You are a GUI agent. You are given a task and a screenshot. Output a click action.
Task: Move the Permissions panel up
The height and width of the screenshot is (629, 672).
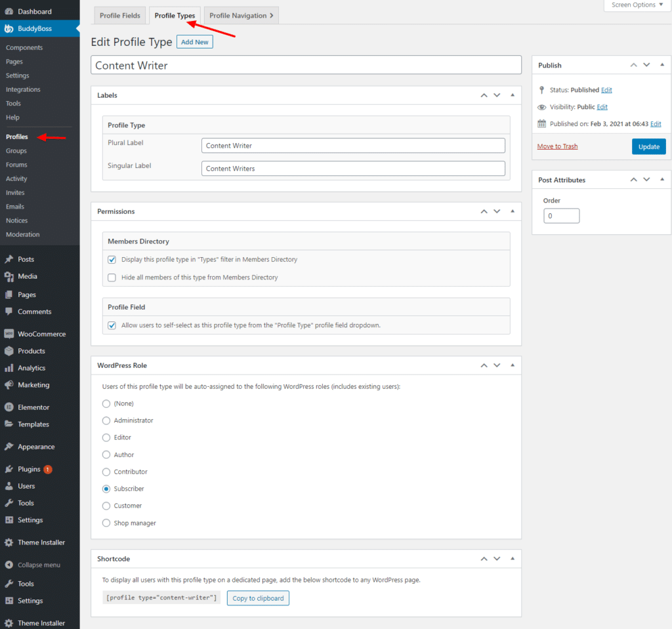pos(484,211)
